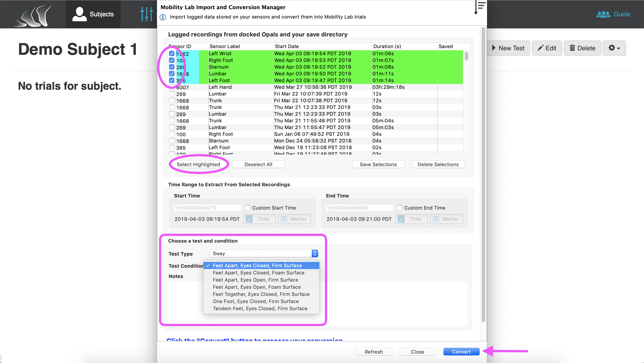The image size is (644, 363).
Task: Check the Right Foot Sun Jan 06 checkbox
Action: point(172,134)
